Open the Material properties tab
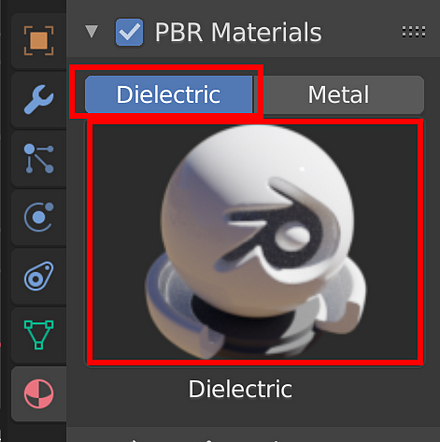Viewport: 440px width, 442px height. tap(39, 394)
